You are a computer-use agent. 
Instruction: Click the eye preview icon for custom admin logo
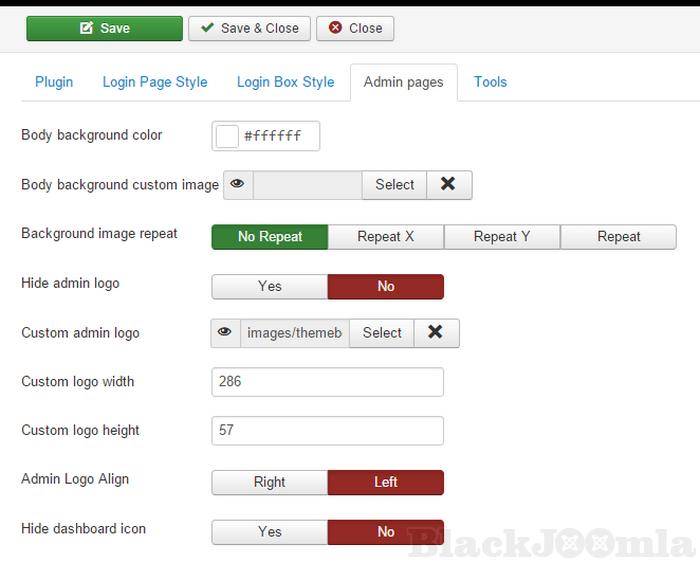[225, 333]
